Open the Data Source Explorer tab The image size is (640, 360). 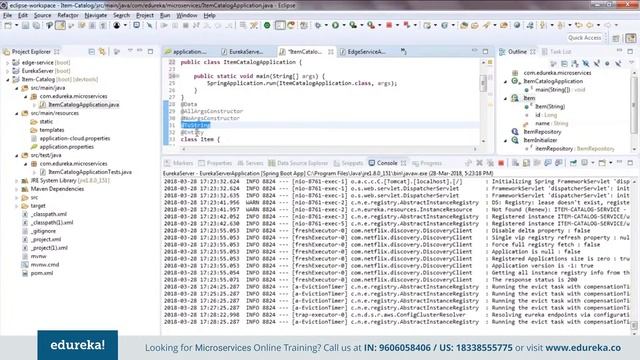[x=298, y=163]
